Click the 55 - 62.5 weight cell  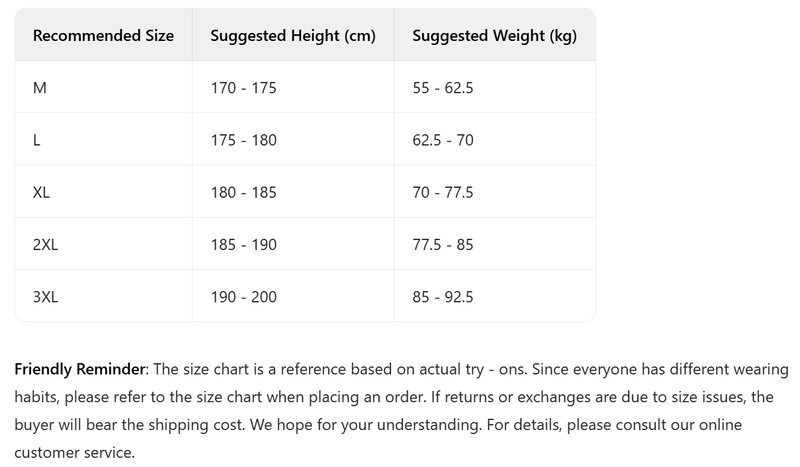tap(442, 88)
